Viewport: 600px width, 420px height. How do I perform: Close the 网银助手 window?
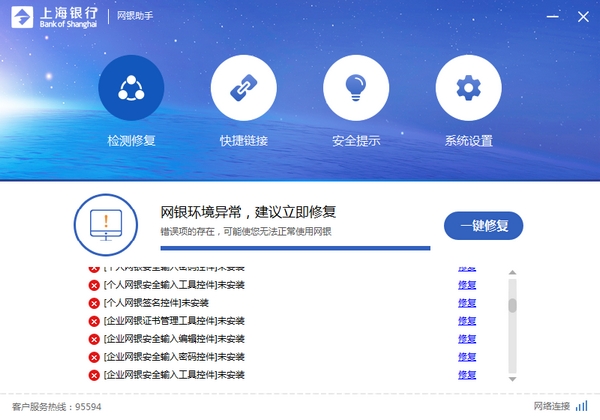tap(583, 16)
